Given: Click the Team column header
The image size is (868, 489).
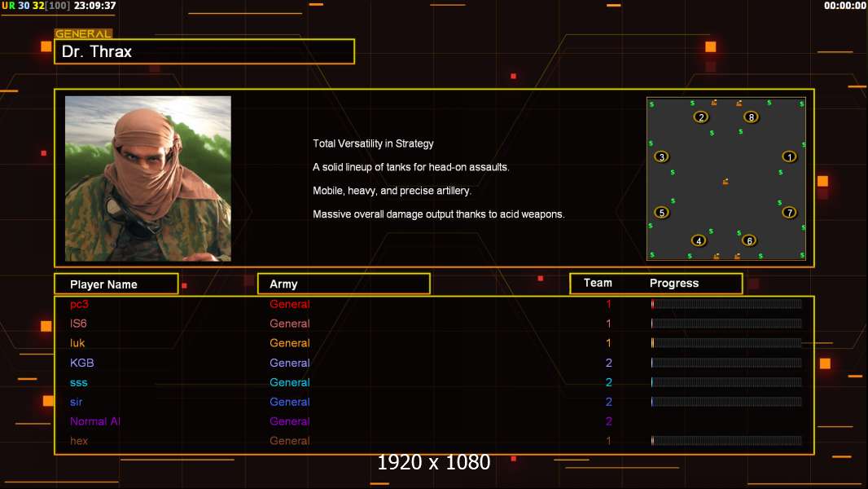Looking at the screenshot, I should [598, 283].
